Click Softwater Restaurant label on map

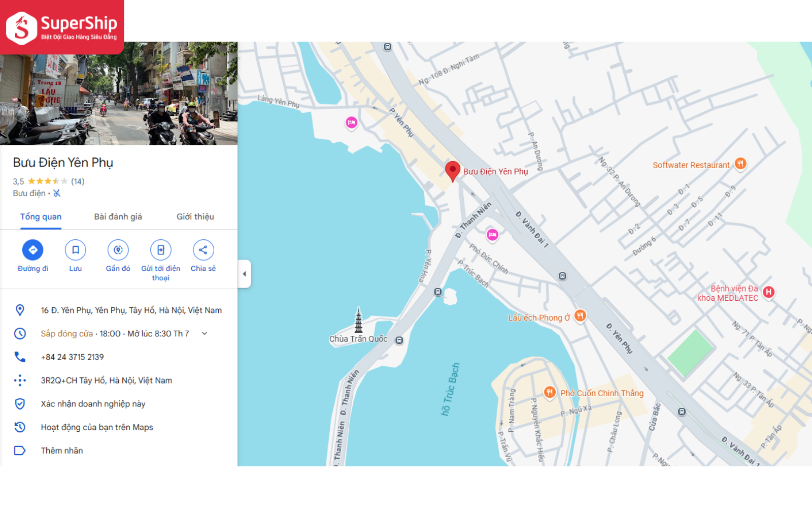point(691,165)
